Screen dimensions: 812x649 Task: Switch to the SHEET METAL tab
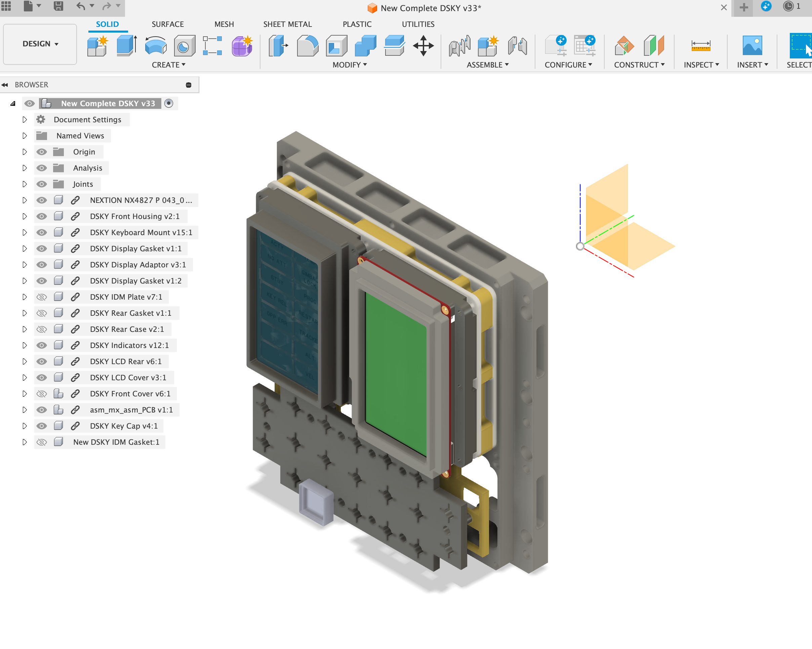[x=287, y=24]
